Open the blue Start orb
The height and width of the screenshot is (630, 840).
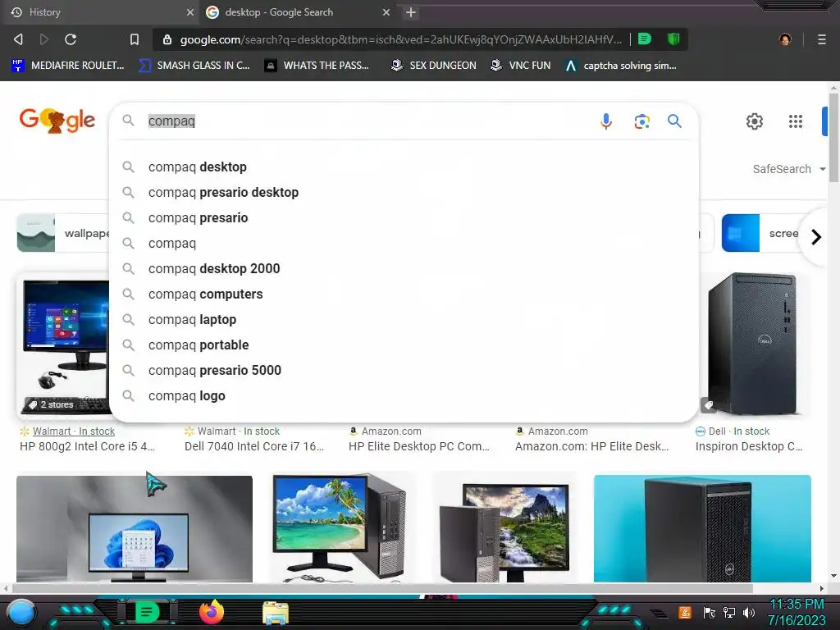[21, 612]
